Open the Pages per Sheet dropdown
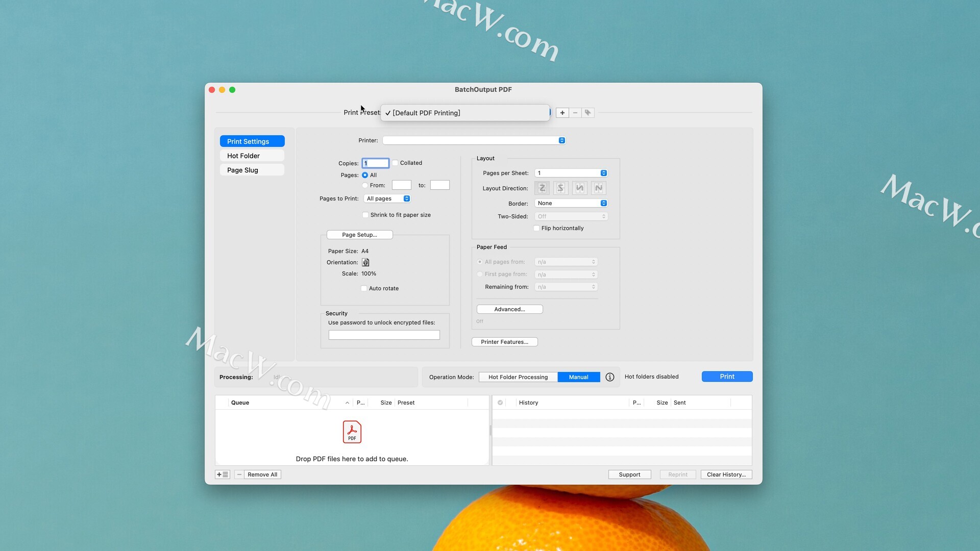Image resolution: width=980 pixels, height=551 pixels. tap(571, 173)
